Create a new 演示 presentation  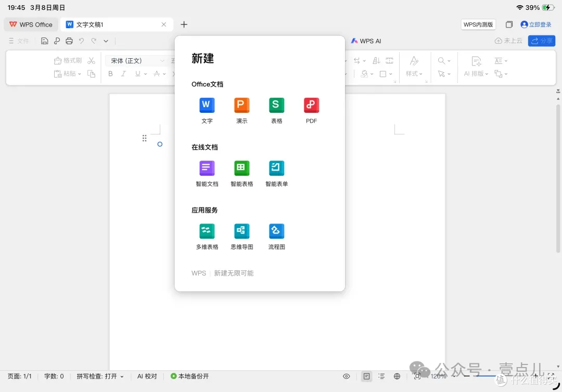click(x=241, y=111)
